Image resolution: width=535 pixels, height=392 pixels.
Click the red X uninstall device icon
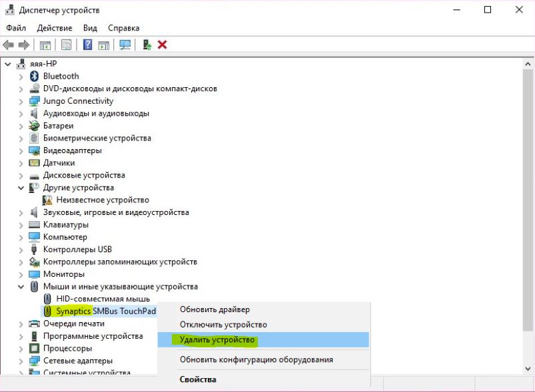[x=162, y=45]
